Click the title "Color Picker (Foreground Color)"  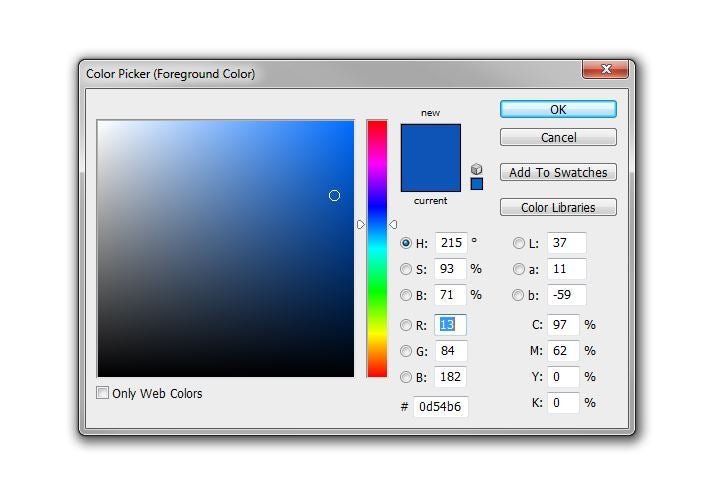[x=170, y=74]
